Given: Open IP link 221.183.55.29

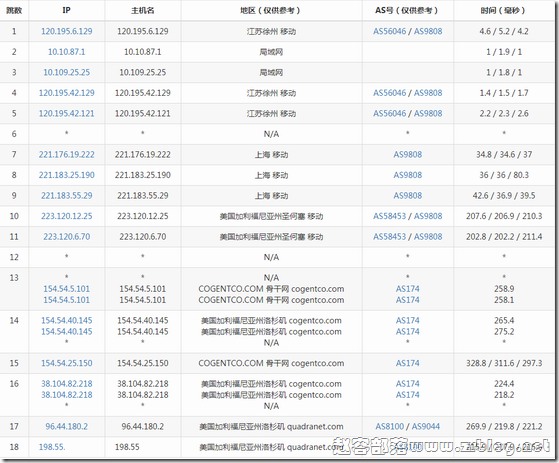Looking at the screenshot, I should click(x=67, y=196).
